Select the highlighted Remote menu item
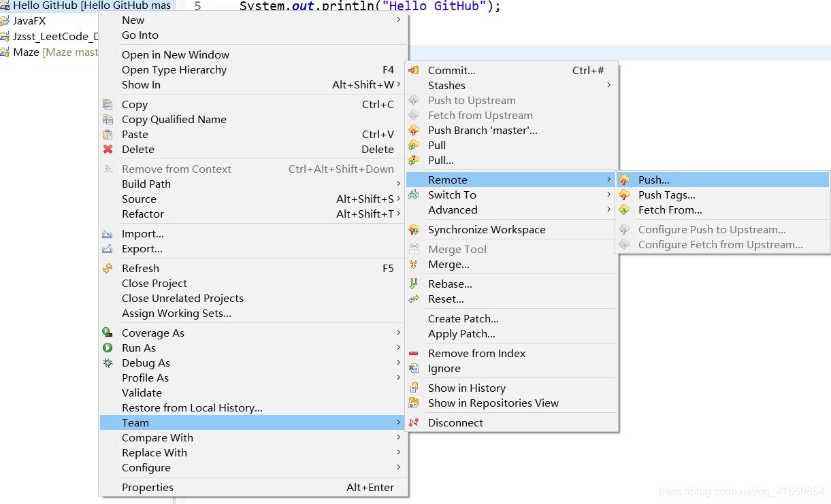The width and height of the screenshot is (831, 504). [512, 180]
